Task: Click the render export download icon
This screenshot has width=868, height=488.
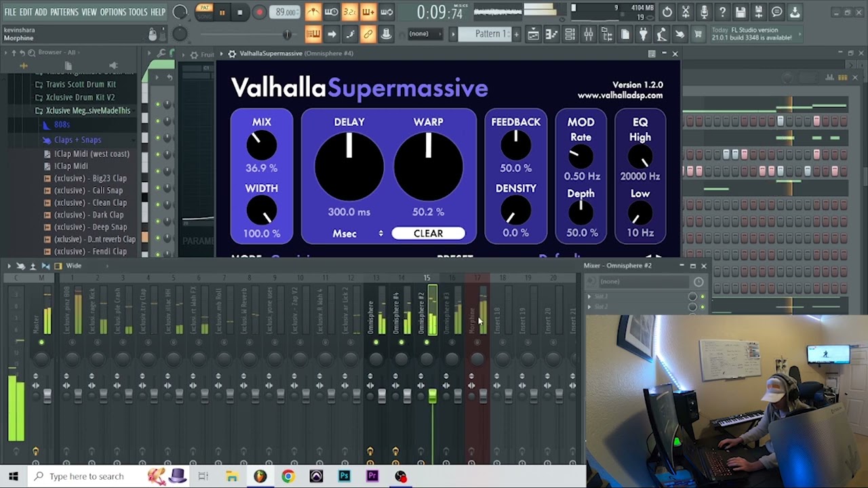Action: point(795,12)
